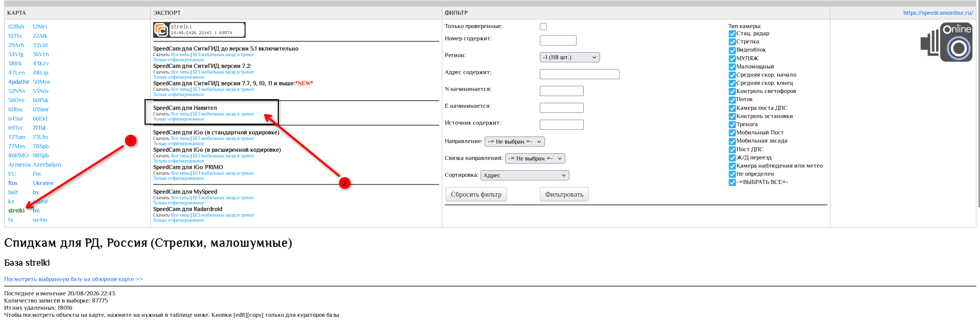Toggle 'Контроль светофоров' checkbox
Image resolution: width=980 pixels, height=323 pixels.
point(732,91)
